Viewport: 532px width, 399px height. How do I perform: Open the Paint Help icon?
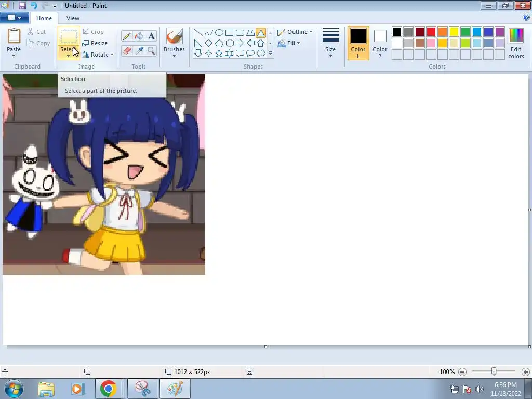pyautogui.click(x=526, y=18)
